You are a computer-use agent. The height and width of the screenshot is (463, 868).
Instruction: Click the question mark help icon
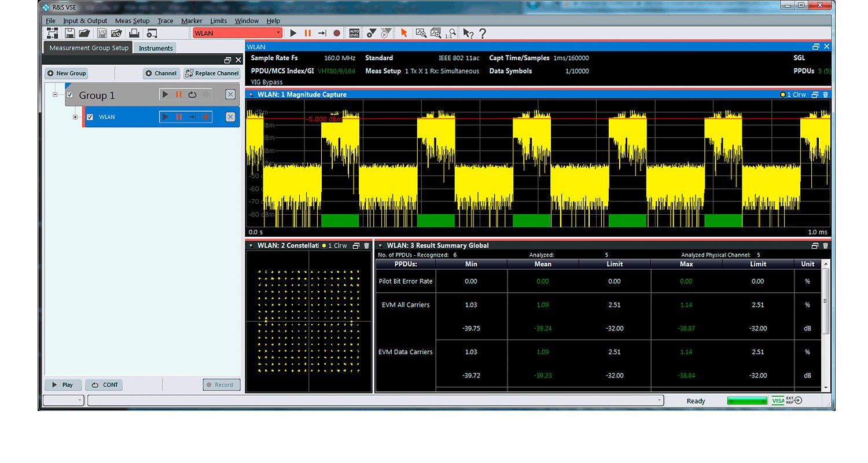pyautogui.click(x=483, y=34)
